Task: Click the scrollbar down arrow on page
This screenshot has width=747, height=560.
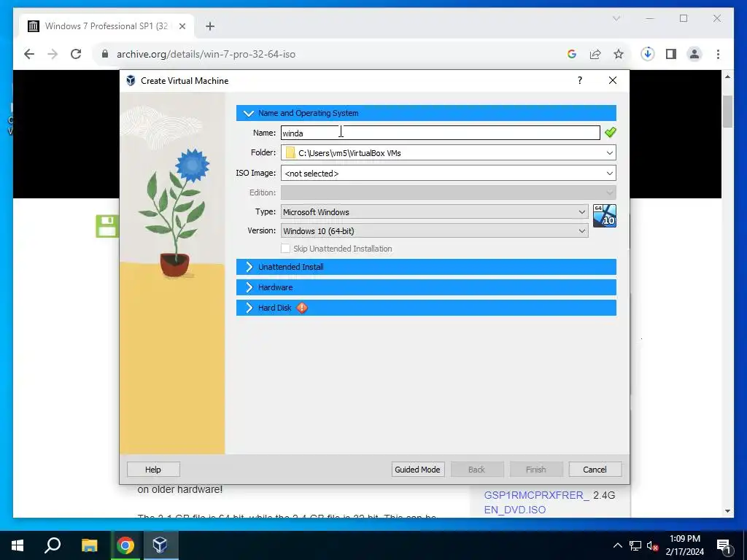Action: pos(727,511)
